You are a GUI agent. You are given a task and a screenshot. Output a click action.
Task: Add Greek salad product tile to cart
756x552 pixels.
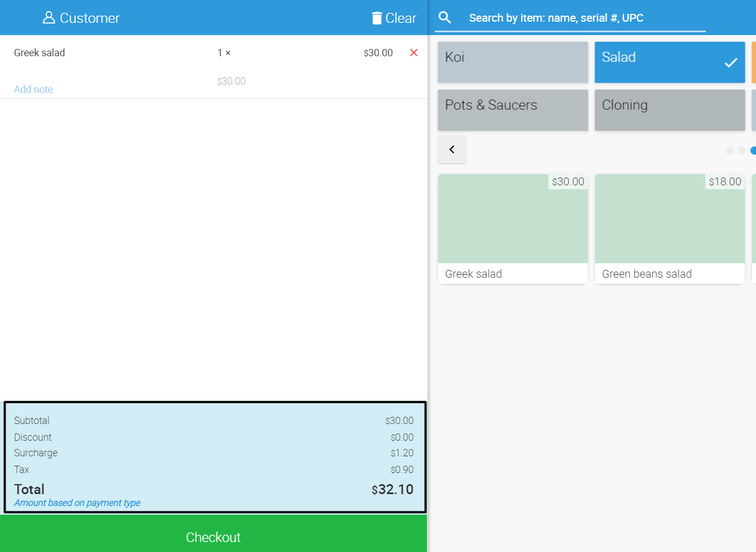[512, 229]
